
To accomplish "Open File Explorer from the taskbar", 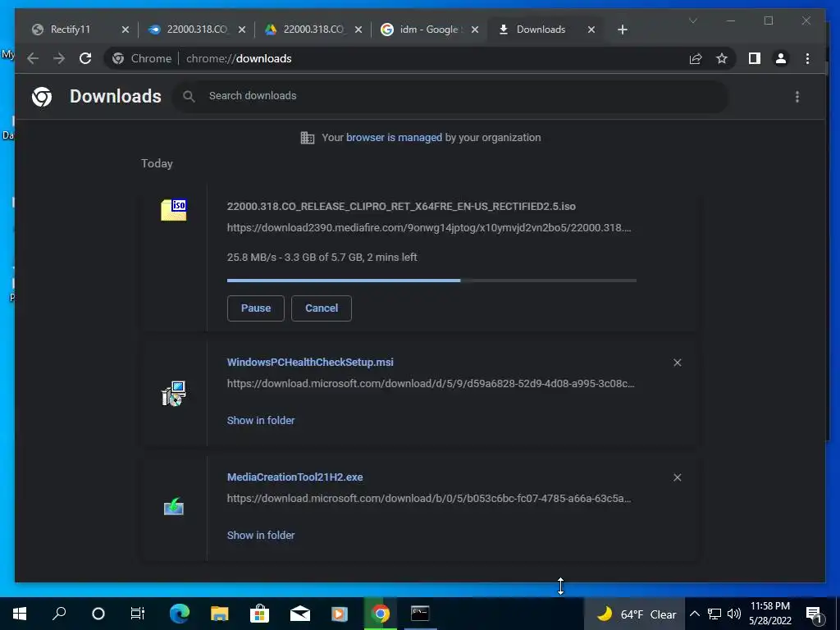I will [x=219, y=614].
